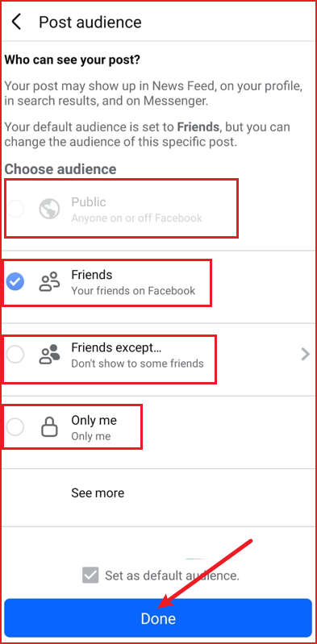Click the Post audience title
Image resolution: width=317 pixels, height=644 pixels.
coord(90,22)
